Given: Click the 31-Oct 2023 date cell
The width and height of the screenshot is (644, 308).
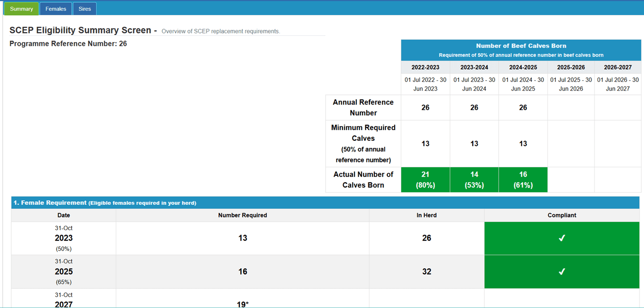Looking at the screenshot, I should pos(64,238).
